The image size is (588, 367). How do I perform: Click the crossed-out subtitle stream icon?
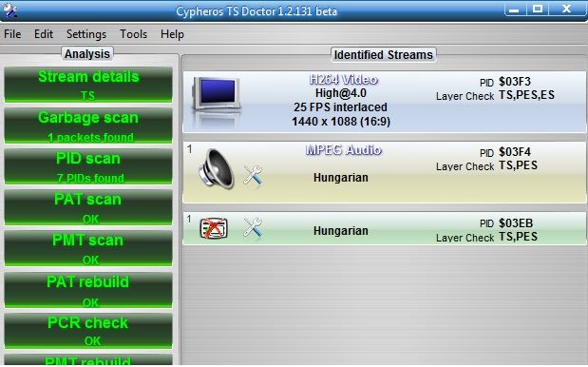pyautogui.click(x=214, y=228)
